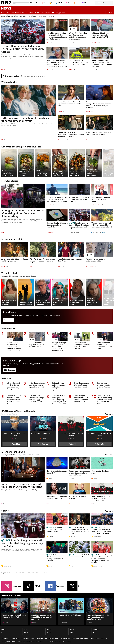Switch to the Politics news tab
Screen dimensions: 114x644
click(31, 13)
